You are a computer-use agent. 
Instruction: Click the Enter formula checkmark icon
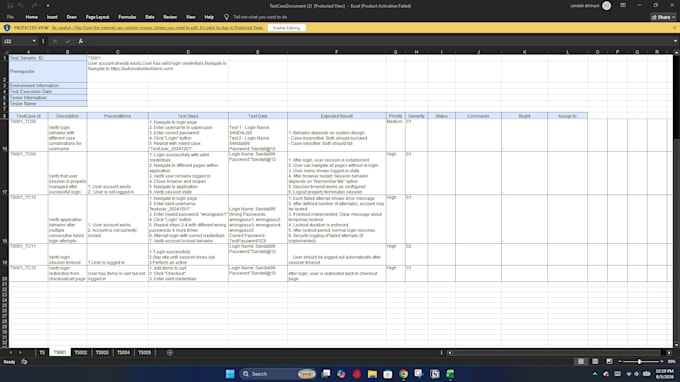click(x=68, y=41)
